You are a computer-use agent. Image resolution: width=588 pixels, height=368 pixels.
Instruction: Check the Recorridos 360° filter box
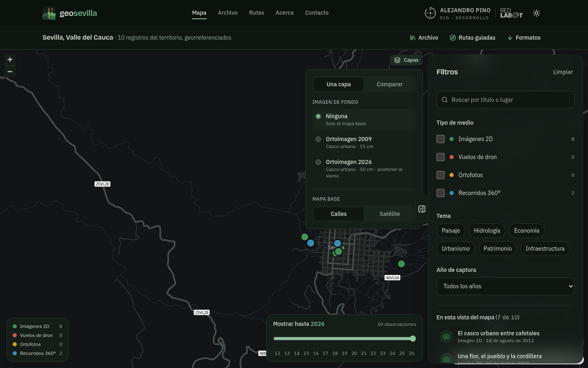pyautogui.click(x=441, y=193)
